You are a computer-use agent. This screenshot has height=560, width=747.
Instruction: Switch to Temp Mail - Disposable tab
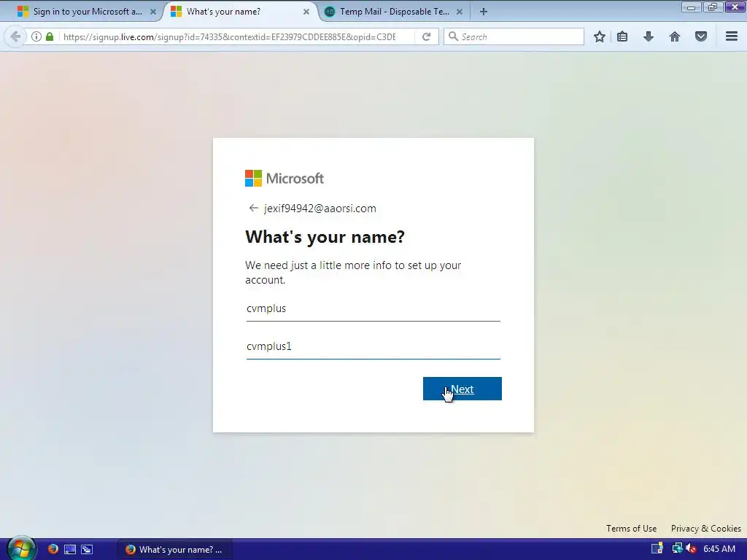pos(395,12)
